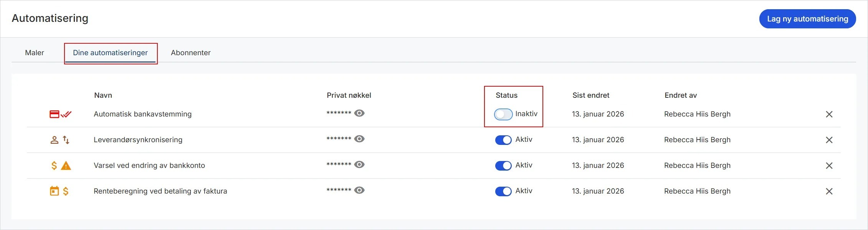Open the Abonnenter tab
This screenshot has width=868, height=230.
coord(191,53)
